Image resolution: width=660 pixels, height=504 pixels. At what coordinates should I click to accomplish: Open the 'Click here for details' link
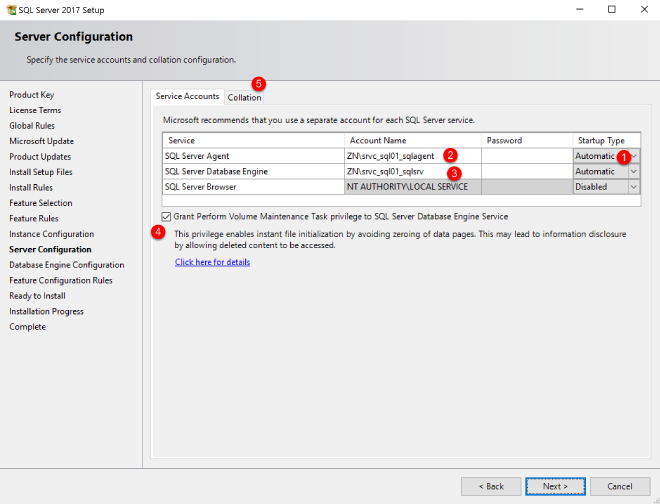click(212, 262)
